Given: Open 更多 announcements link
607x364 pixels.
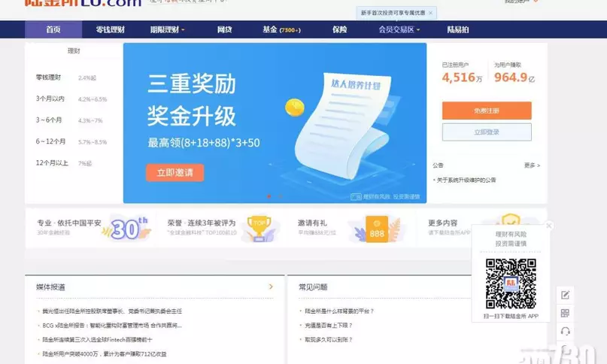Looking at the screenshot, I should pyautogui.click(x=532, y=165).
